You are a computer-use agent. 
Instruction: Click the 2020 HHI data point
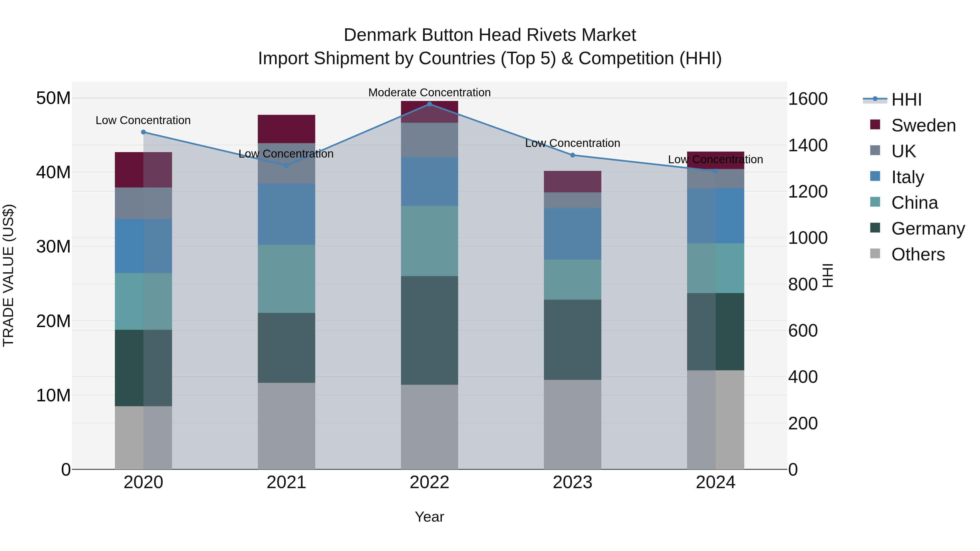click(x=143, y=132)
